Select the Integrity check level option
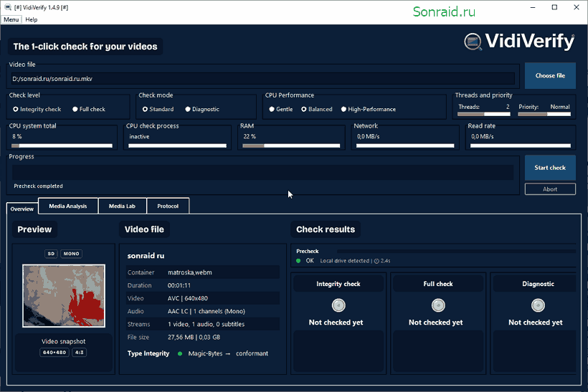This screenshot has width=588, height=392. (x=37, y=109)
